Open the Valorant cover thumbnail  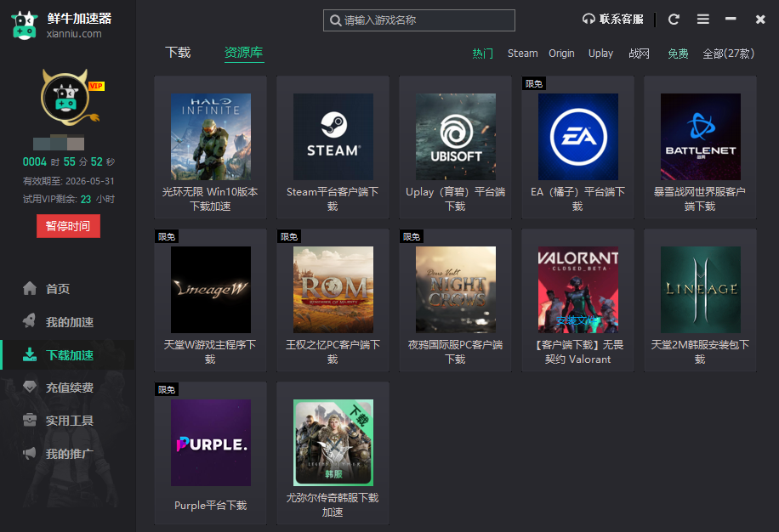(x=578, y=289)
